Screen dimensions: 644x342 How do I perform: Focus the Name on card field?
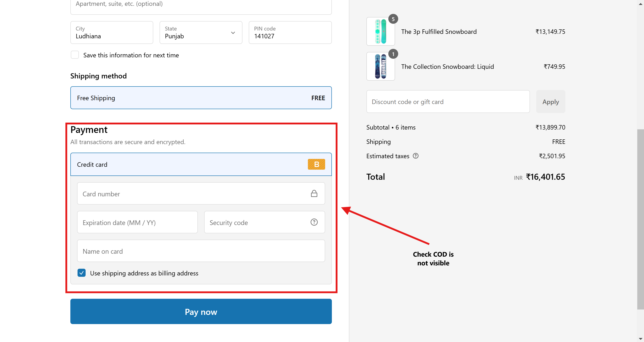coord(201,251)
